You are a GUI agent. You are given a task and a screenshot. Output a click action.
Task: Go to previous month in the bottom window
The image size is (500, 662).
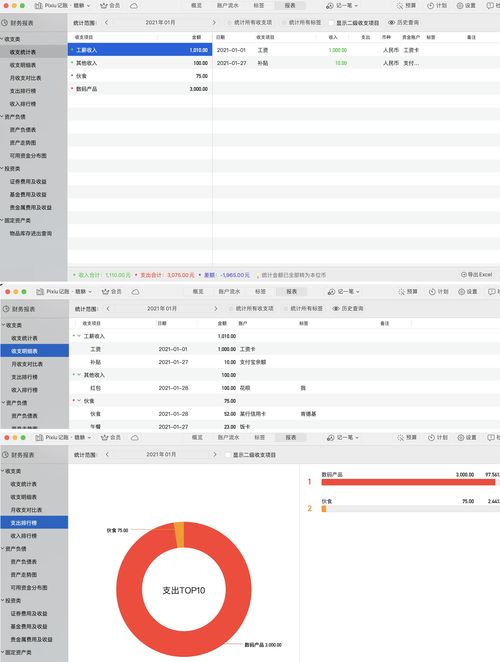pos(107,455)
